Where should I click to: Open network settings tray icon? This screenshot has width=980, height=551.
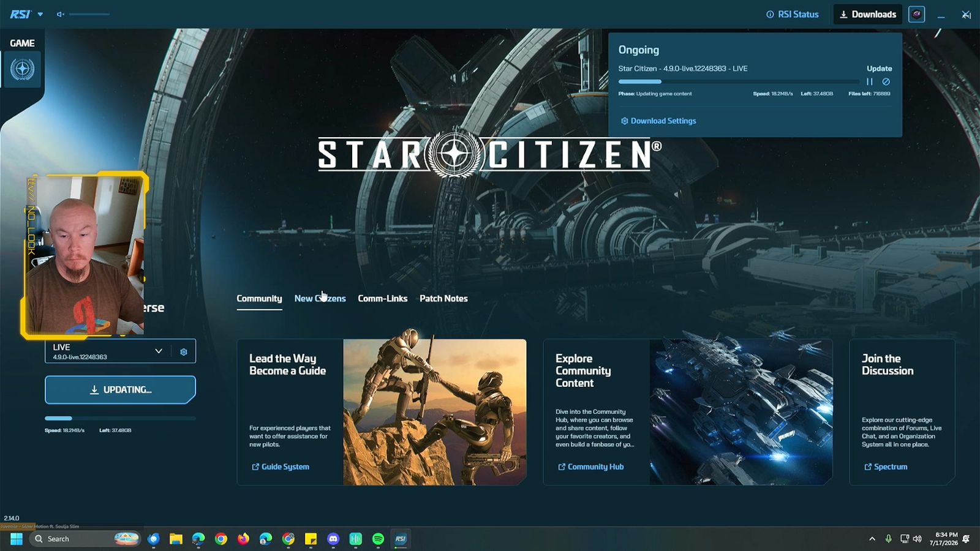pyautogui.click(x=904, y=539)
